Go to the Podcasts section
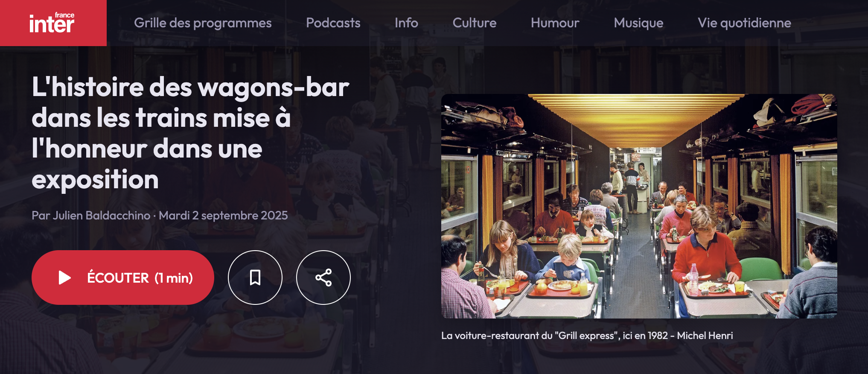868x374 pixels. click(x=333, y=23)
